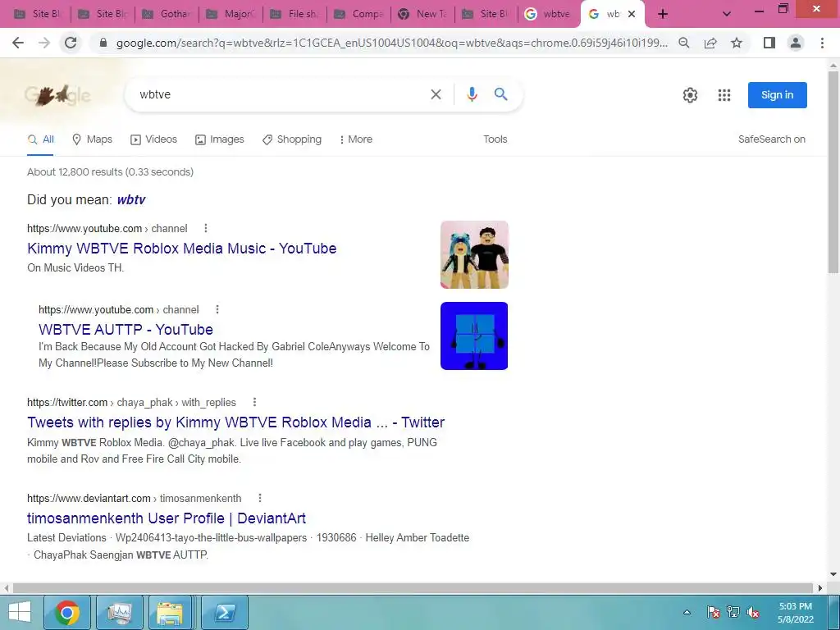The image size is (840, 630).
Task: Clear the search box text
Action: [x=436, y=95]
